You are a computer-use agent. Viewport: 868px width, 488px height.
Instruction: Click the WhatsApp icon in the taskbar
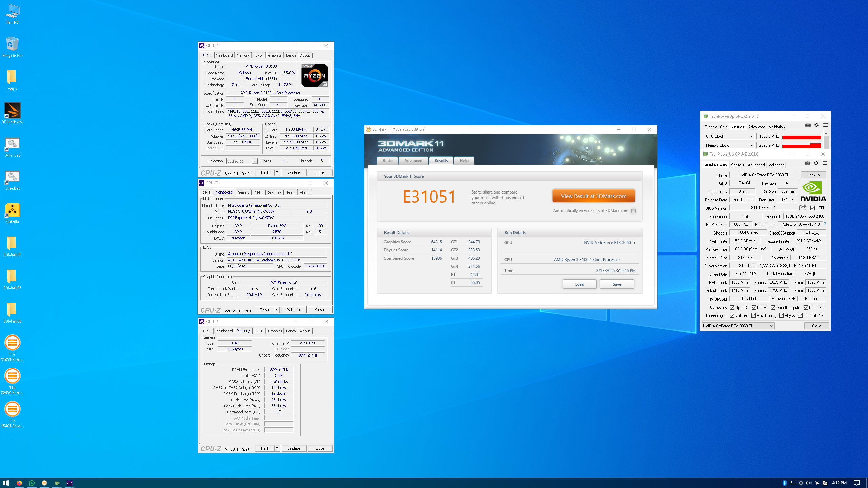coord(32,483)
